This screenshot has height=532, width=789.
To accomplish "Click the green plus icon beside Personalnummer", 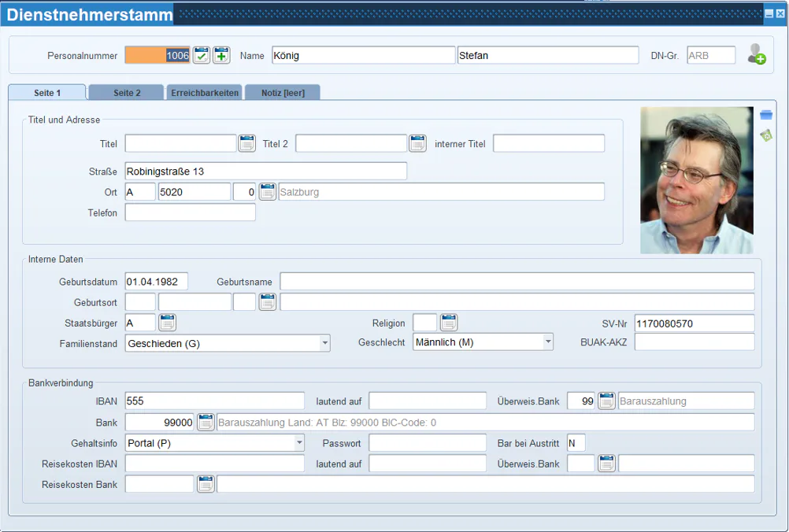I will (221, 55).
